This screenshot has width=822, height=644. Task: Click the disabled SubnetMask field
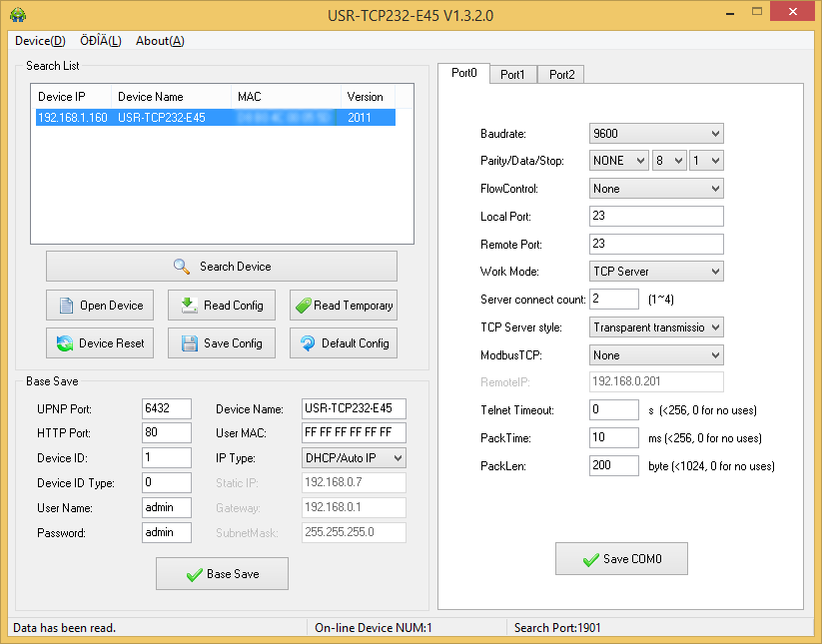click(354, 532)
